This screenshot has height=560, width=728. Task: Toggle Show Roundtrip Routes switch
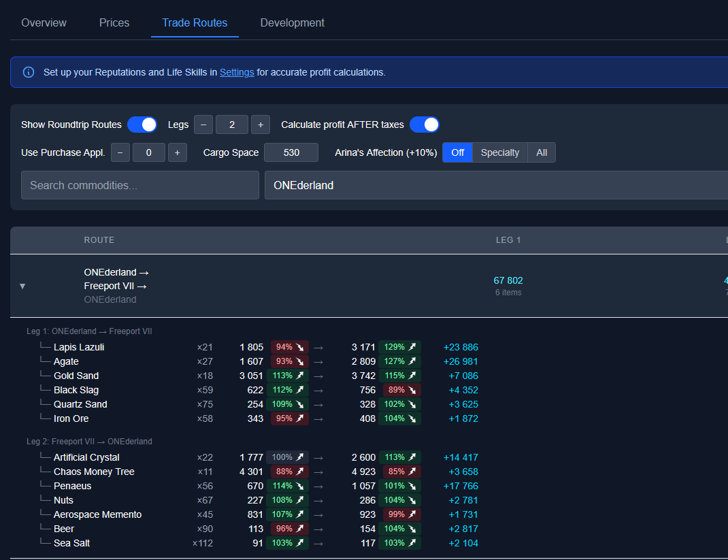point(142,125)
